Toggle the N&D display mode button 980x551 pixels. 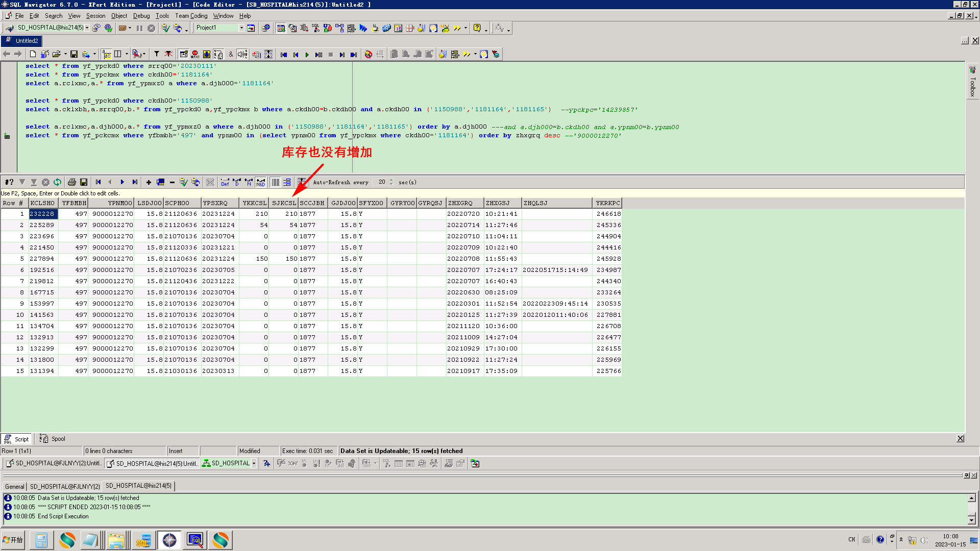tap(261, 182)
